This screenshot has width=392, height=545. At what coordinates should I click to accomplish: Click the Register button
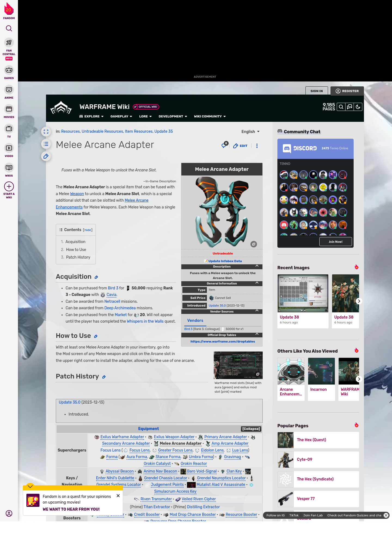tap(347, 91)
